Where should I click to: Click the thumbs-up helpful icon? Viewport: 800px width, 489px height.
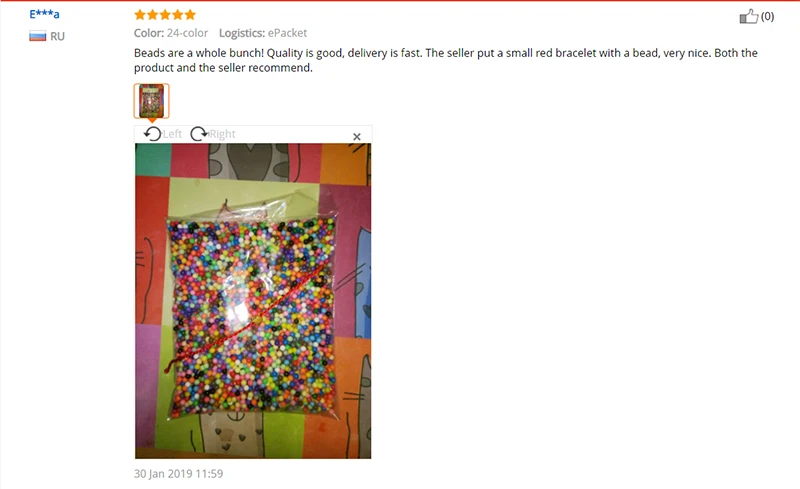pyautogui.click(x=748, y=16)
